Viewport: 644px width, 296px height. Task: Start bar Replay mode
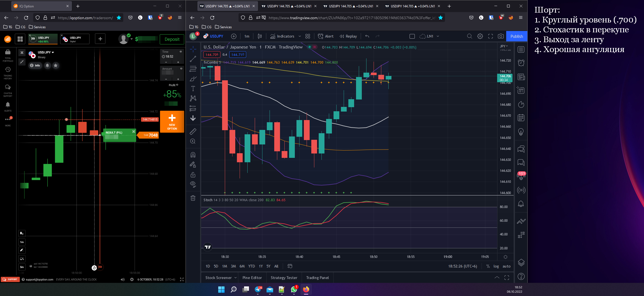click(x=348, y=36)
